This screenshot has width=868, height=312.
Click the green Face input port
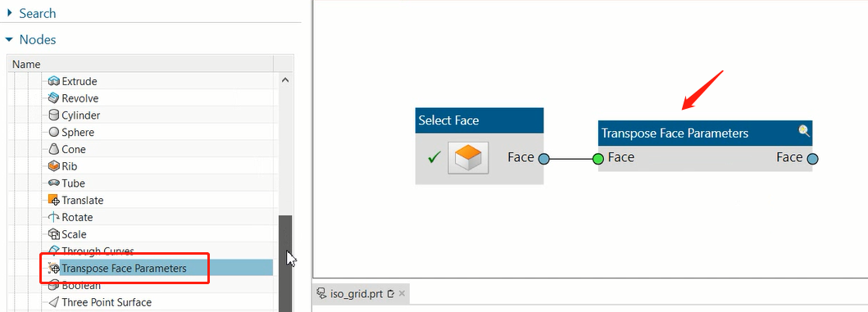pos(598,160)
